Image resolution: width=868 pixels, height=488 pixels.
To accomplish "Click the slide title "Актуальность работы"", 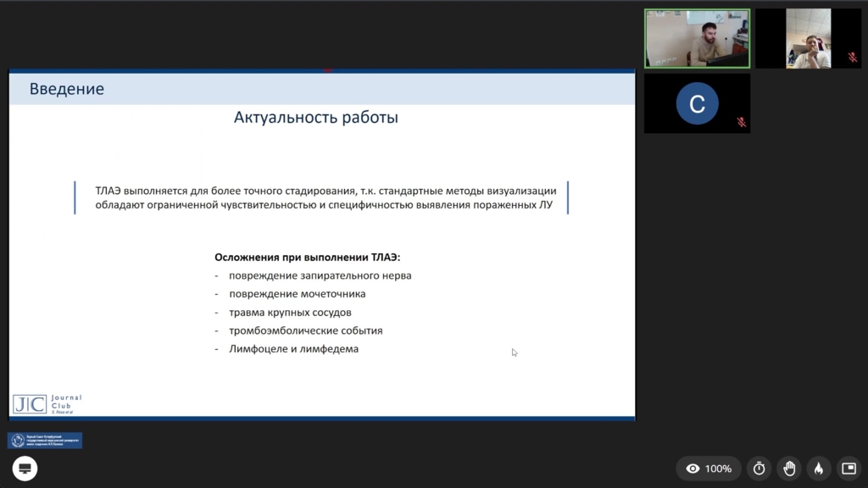I will point(316,118).
